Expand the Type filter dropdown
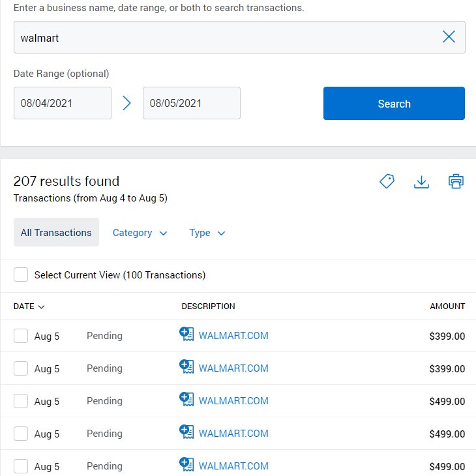This screenshot has height=476, width=476. pos(207,233)
